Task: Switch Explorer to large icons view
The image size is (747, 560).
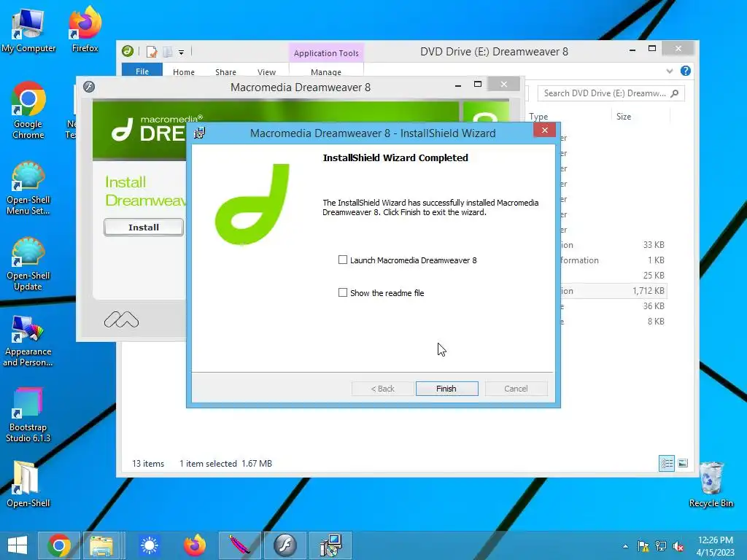Action: [683, 463]
